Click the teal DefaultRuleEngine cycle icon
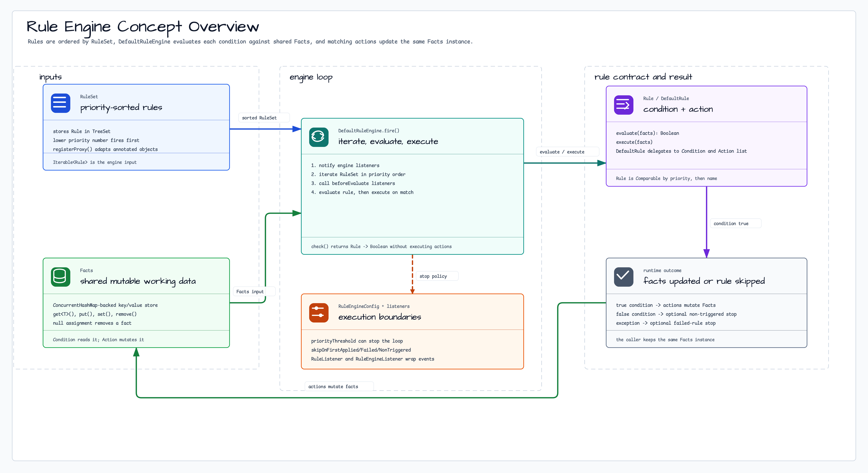 319,137
